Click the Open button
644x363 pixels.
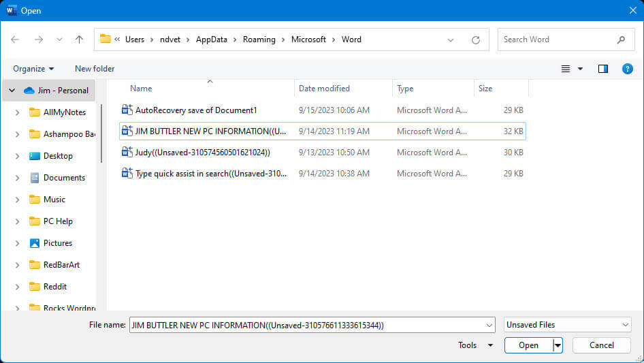point(528,345)
